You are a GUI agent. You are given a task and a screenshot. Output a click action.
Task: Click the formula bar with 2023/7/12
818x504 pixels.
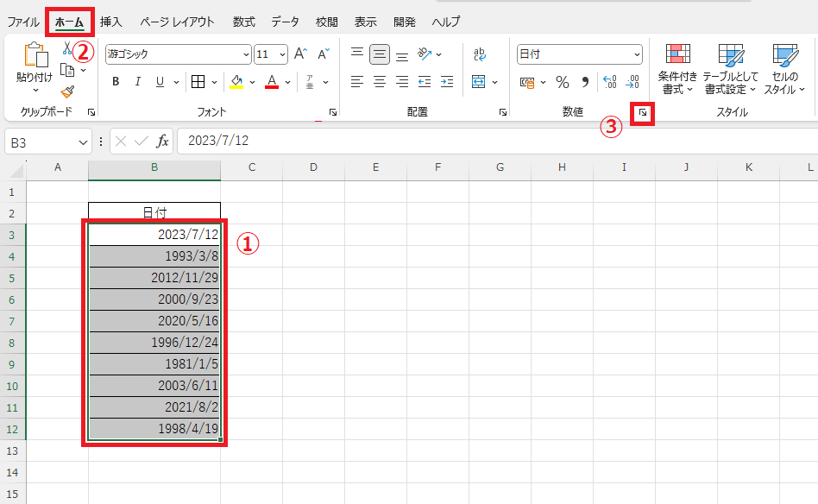point(497,141)
